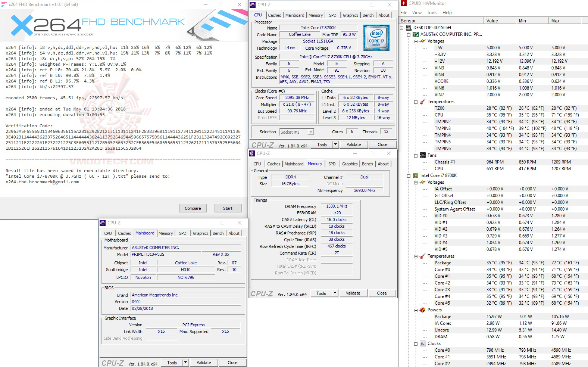Open About tab in Mainboard CPU-Z window

[x=234, y=233]
